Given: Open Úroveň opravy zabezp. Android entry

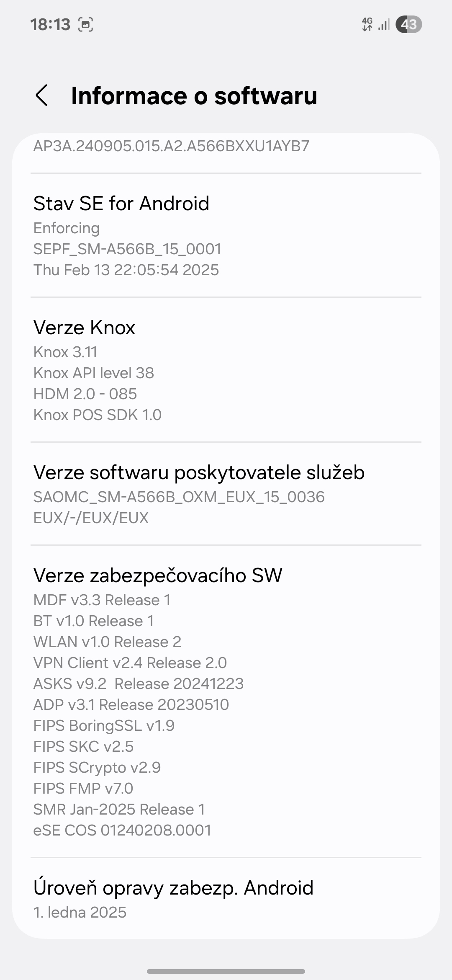Looking at the screenshot, I should pos(173,888).
